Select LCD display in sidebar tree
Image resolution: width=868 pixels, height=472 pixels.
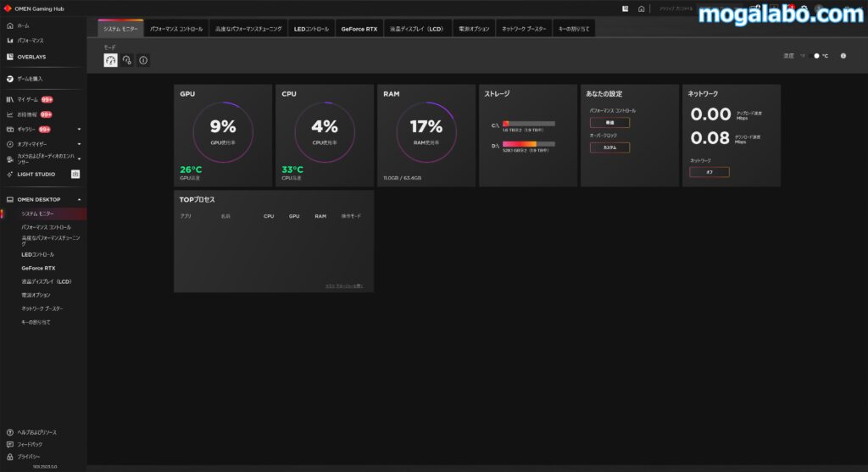pyautogui.click(x=47, y=281)
